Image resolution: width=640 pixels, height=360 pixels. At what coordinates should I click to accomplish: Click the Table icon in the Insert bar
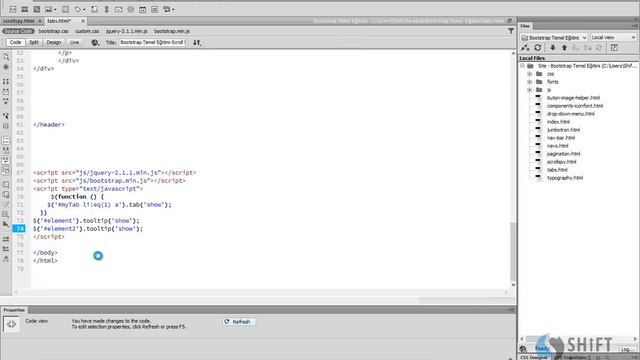point(65,9)
